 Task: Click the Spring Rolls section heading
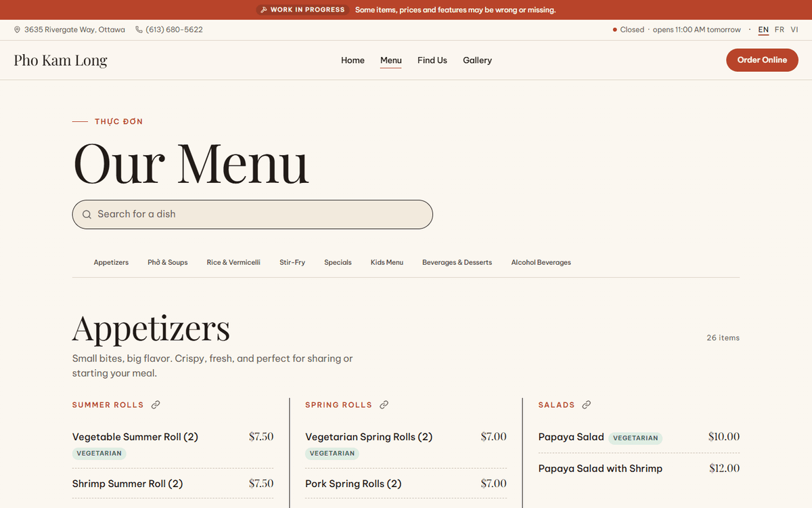(x=339, y=405)
